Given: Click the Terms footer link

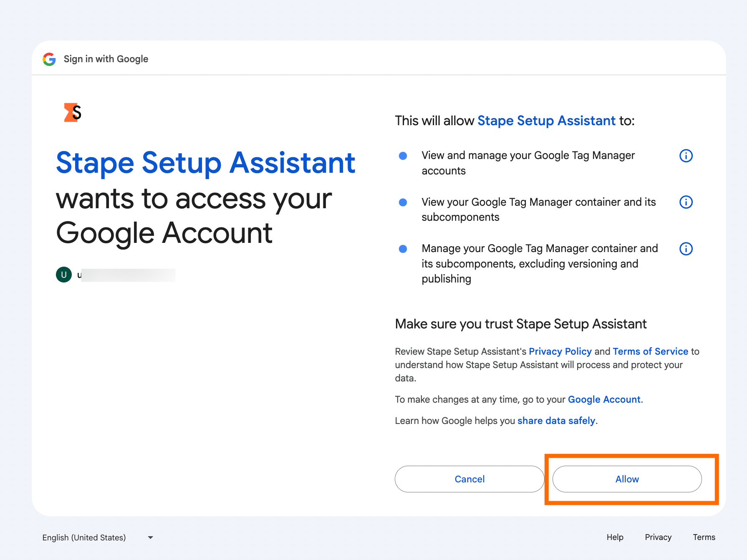Looking at the screenshot, I should 704,537.
